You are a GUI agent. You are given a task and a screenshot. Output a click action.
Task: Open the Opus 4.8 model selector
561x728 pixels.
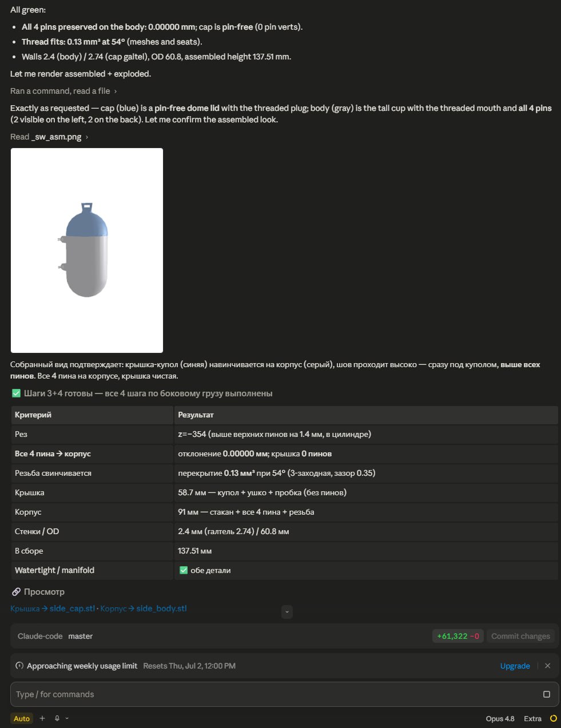pyautogui.click(x=500, y=718)
